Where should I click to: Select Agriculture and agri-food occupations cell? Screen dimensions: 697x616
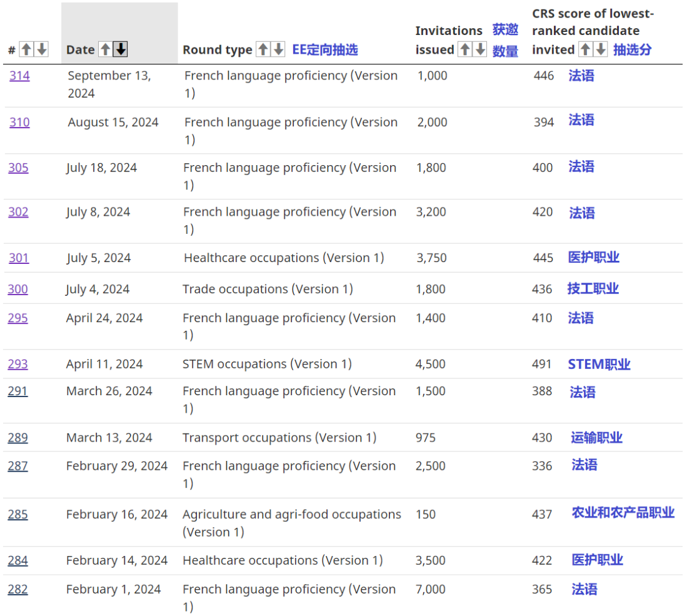291,523
